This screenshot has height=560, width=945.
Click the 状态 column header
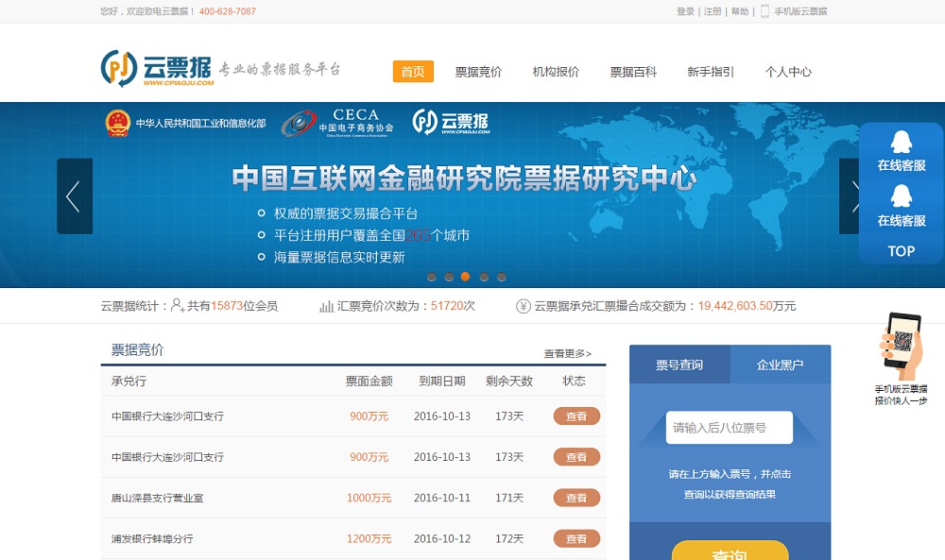pyautogui.click(x=574, y=382)
